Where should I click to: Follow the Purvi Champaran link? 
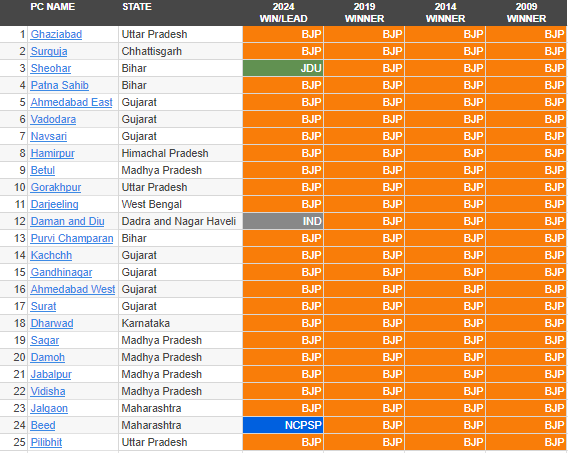click(x=72, y=239)
